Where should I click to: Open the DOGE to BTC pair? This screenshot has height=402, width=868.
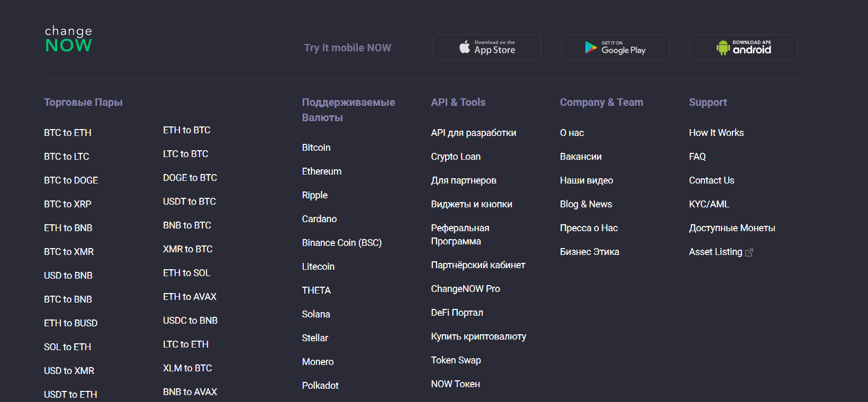tap(190, 178)
